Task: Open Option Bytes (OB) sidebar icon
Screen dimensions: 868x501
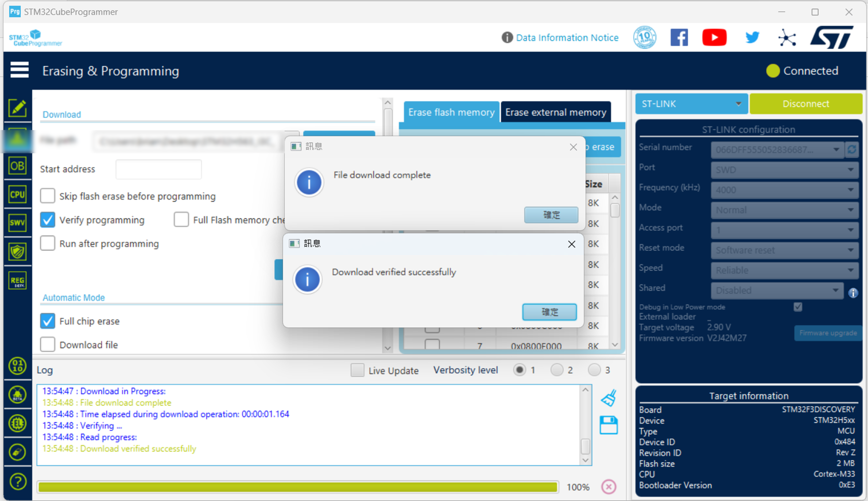Action: pyautogui.click(x=17, y=166)
